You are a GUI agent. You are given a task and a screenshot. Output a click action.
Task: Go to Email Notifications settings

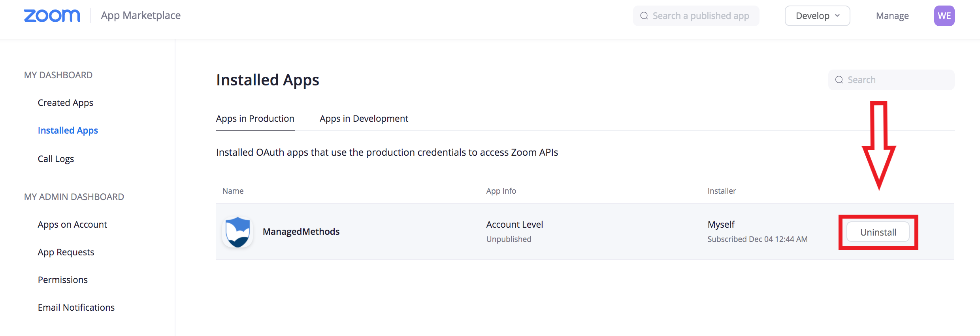pos(76,308)
